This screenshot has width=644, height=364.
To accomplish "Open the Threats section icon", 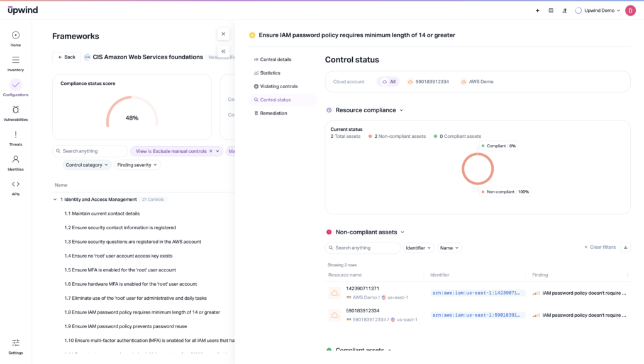I will pos(16,138).
